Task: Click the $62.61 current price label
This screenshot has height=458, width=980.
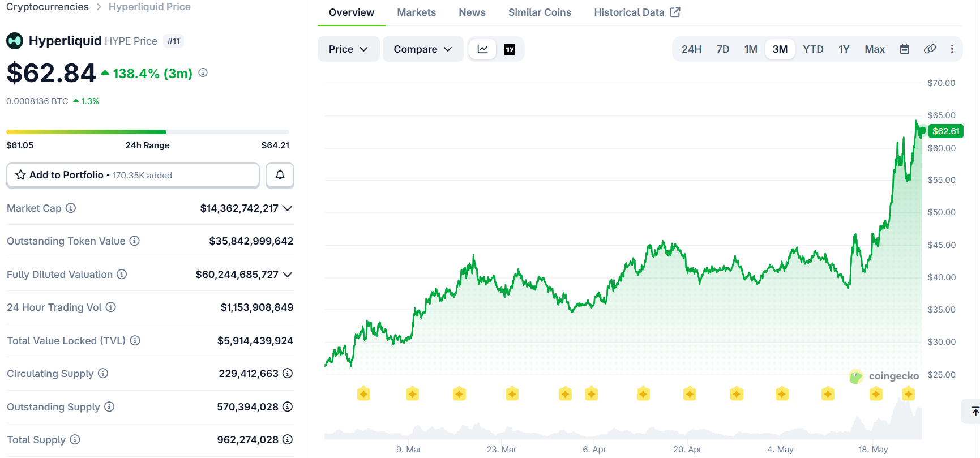Action: (946, 131)
